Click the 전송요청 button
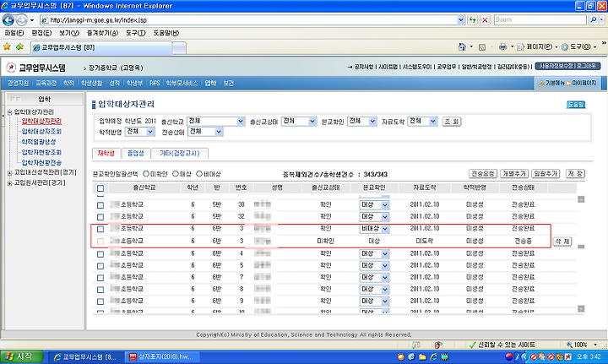This screenshot has height=364, width=608. (483, 174)
